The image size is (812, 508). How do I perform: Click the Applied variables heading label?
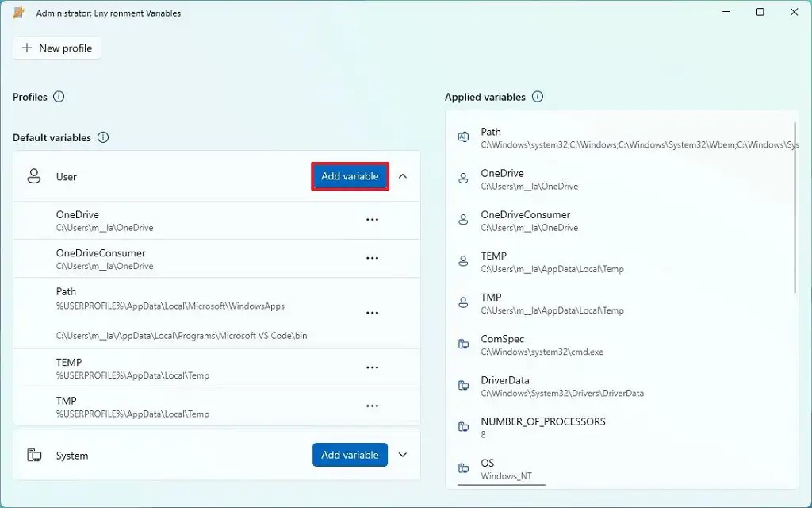point(485,97)
